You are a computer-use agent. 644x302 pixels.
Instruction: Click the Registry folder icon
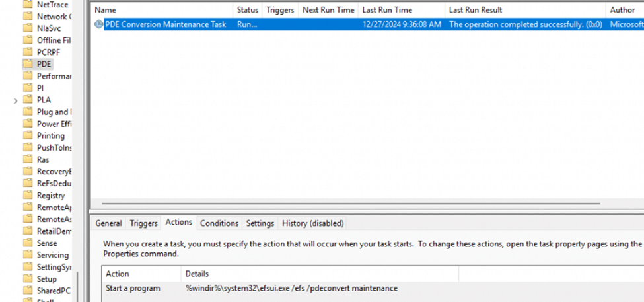(28, 195)
